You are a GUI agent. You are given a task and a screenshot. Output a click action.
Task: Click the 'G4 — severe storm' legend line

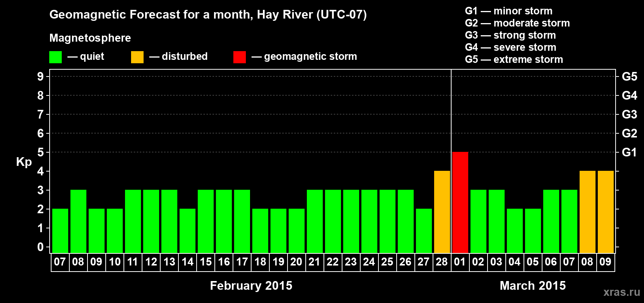(x=510, y=47)
